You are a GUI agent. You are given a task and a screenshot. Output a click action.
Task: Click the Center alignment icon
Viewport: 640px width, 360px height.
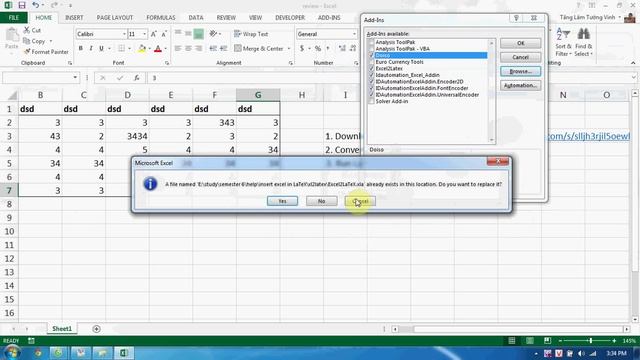point(188,49)
